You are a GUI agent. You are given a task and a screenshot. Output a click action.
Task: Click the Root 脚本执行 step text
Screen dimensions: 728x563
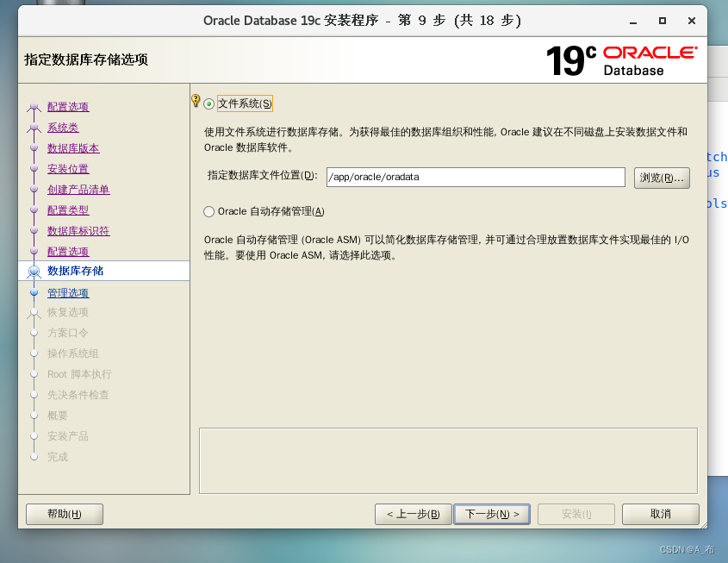click(x=79, y=374)
